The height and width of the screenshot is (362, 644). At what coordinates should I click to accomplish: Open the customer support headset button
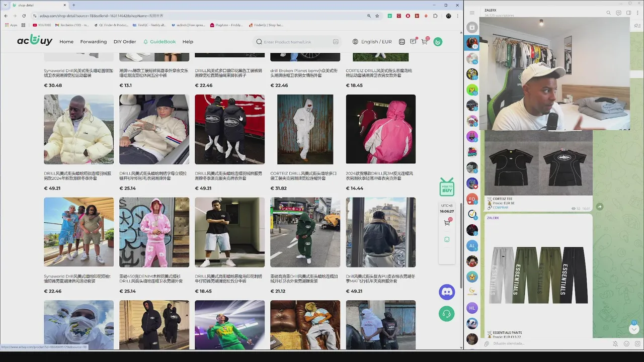pos(447,314)
